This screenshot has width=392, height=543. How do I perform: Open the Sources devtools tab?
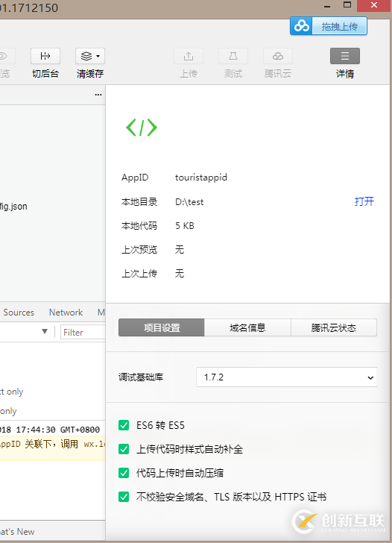[19, 313]
